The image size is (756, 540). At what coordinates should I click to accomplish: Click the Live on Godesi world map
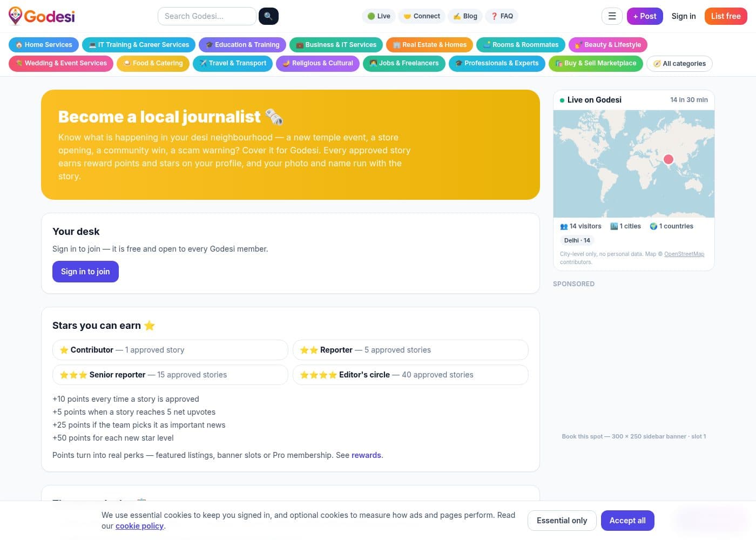(x=634, y=164)
